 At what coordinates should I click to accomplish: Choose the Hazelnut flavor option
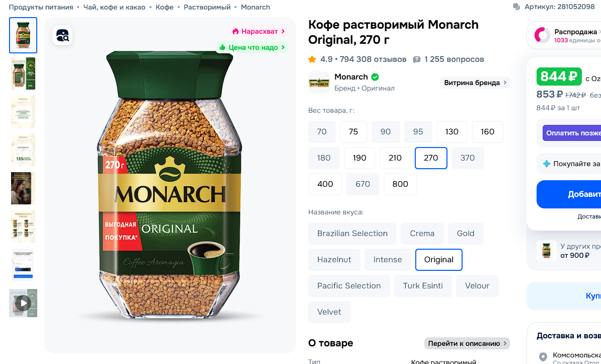point(334,260)
